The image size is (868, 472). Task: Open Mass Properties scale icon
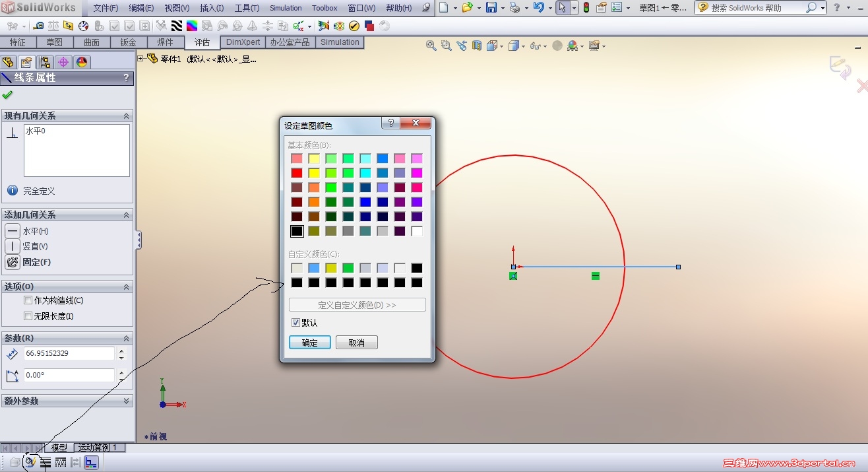pyautogui.click(x=53, y=26)
